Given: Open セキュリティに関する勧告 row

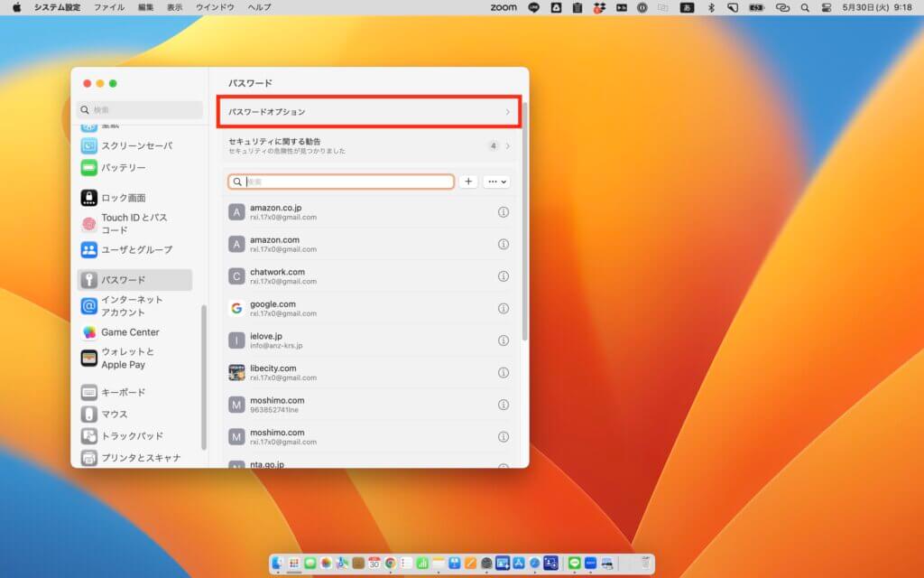Looking at the screenshot, I should (369, 145).
